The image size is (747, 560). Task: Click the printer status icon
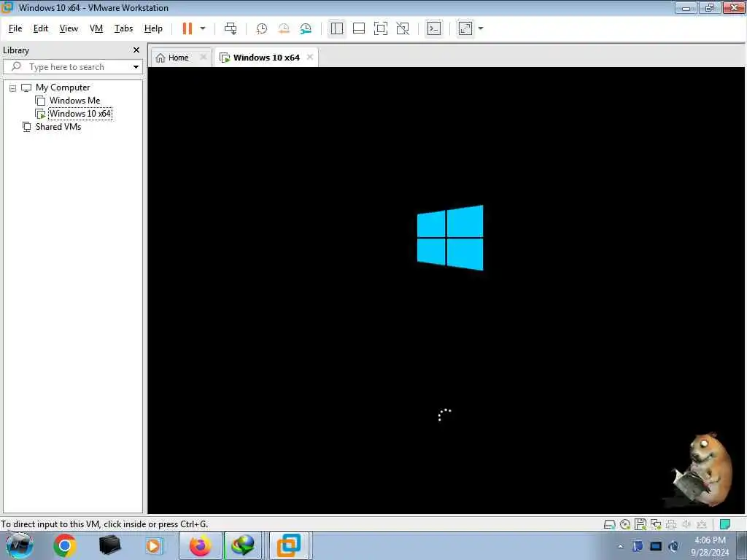point(671,524)
